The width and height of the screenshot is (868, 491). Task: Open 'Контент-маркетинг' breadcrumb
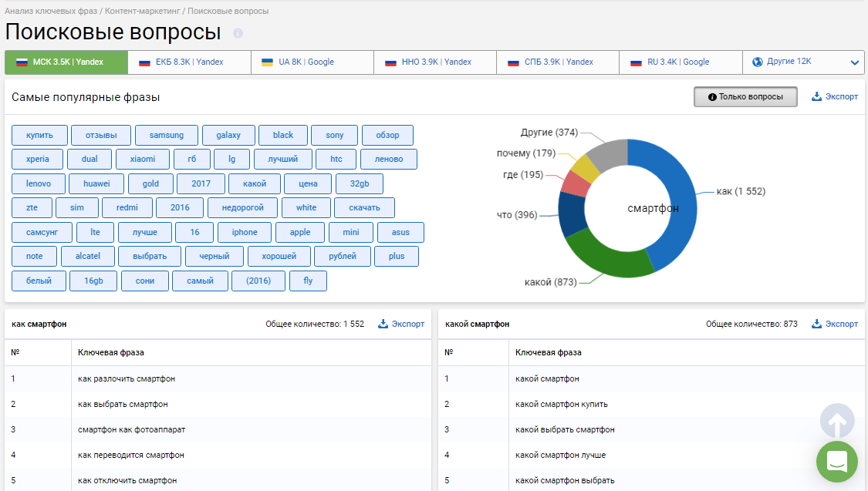pos(142,11)
